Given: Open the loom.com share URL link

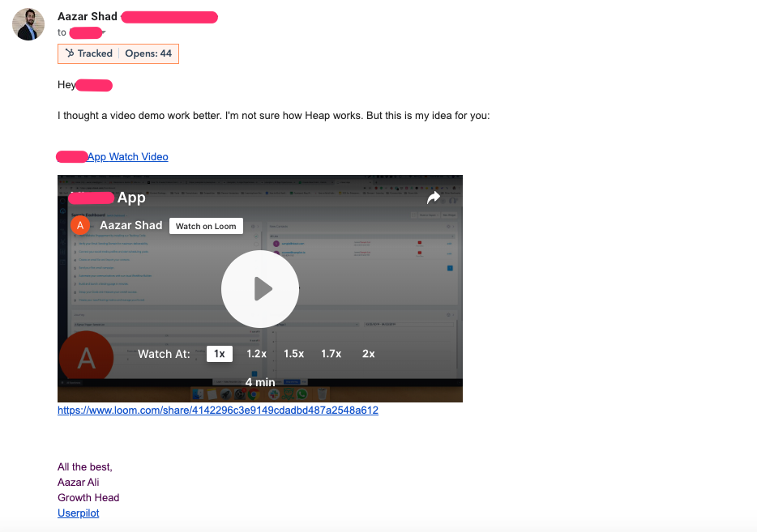Looking at the screenshot, I should [x=218, y=410].
